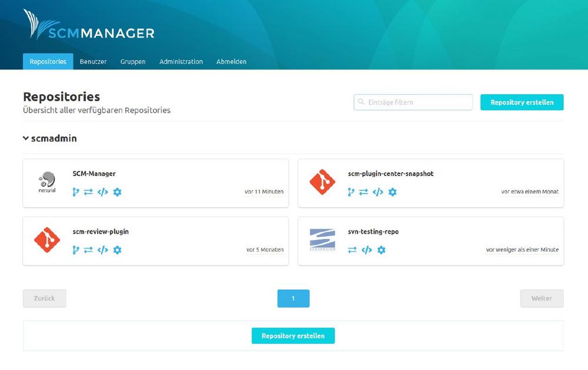Open settings gear for scm-plugin-center-snapshot

pos(393,192)
